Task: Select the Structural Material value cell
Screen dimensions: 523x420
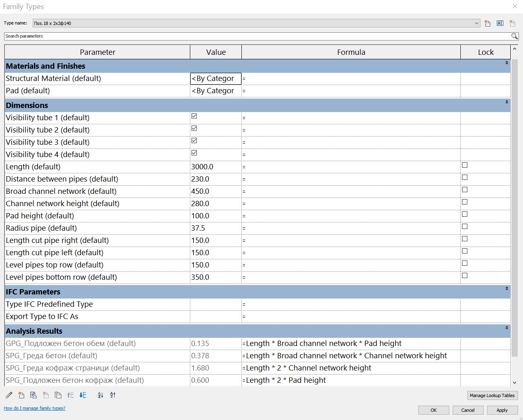Action: tap(216, 79)
